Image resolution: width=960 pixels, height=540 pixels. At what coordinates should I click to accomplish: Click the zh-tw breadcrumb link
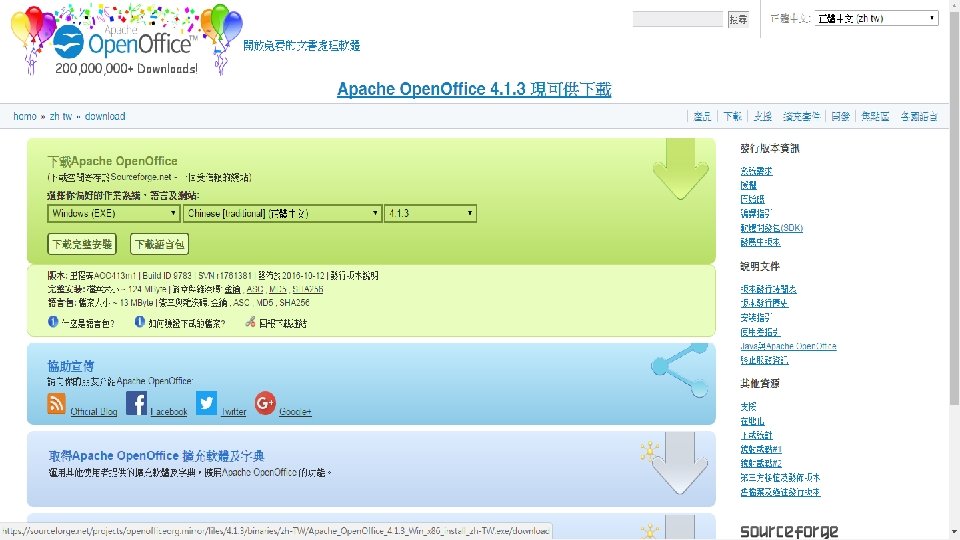pos(61,116)
